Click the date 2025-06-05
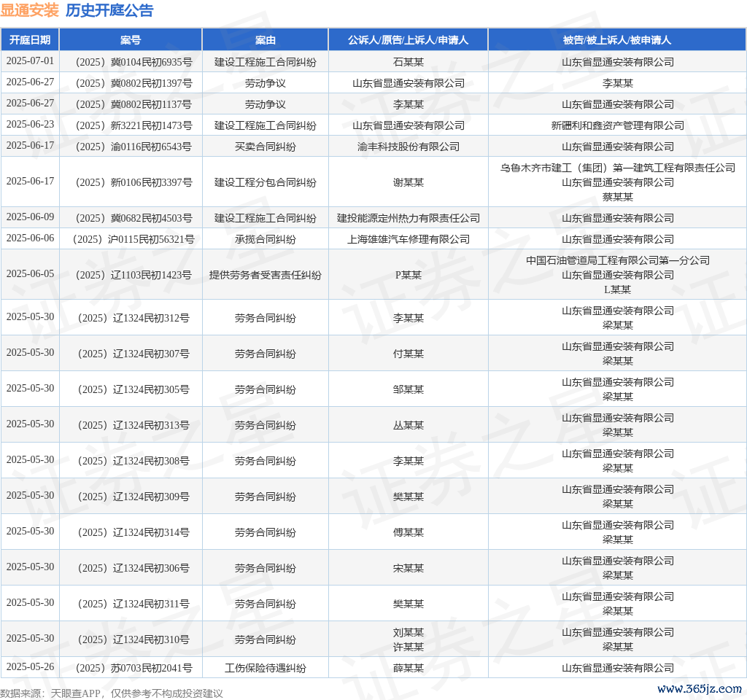This screenshot has width=747, height=700. 30,274
